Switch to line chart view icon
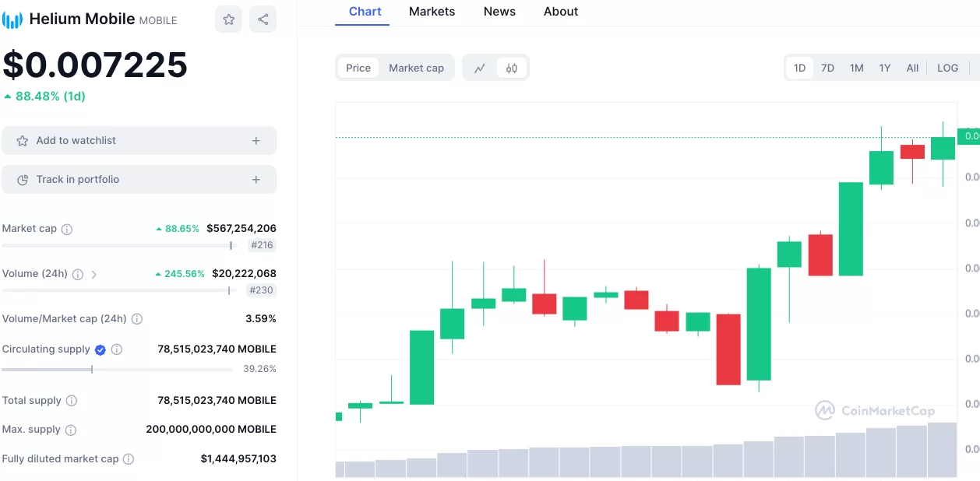Screen dimensions: 980x481 coord(480,68)
